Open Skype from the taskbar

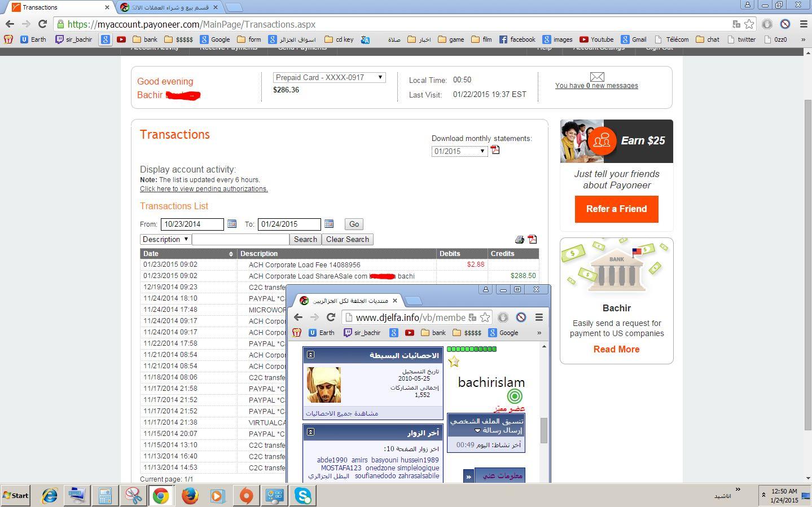[x=303, y=496]
